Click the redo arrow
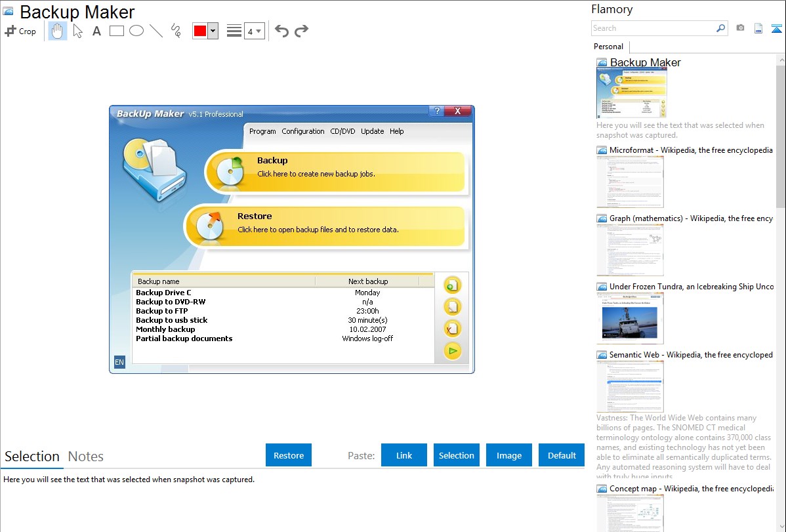The image size is (786, 532). tap(301, 31)
